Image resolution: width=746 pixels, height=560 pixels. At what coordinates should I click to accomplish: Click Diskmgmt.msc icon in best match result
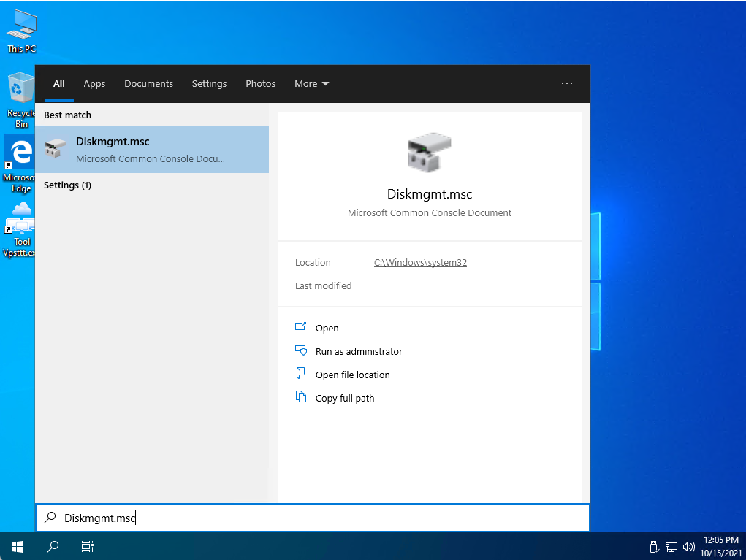[56, 148]
